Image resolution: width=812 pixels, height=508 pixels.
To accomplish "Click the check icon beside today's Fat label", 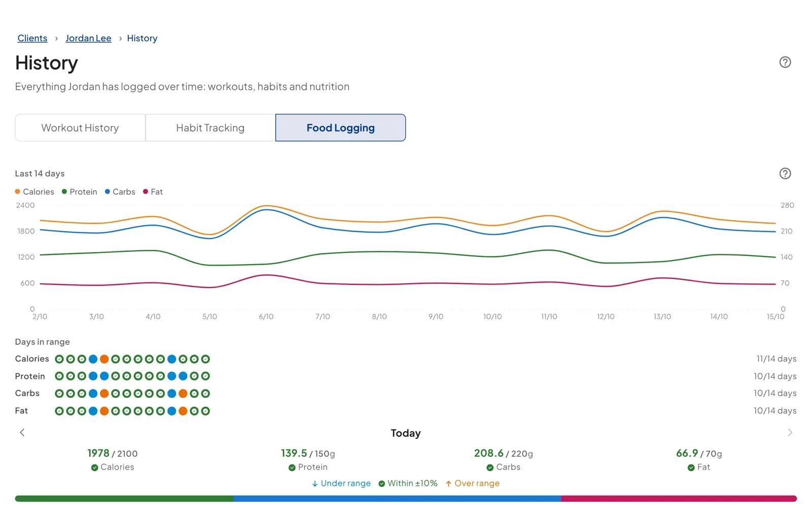I will click(x=691, y=468).
